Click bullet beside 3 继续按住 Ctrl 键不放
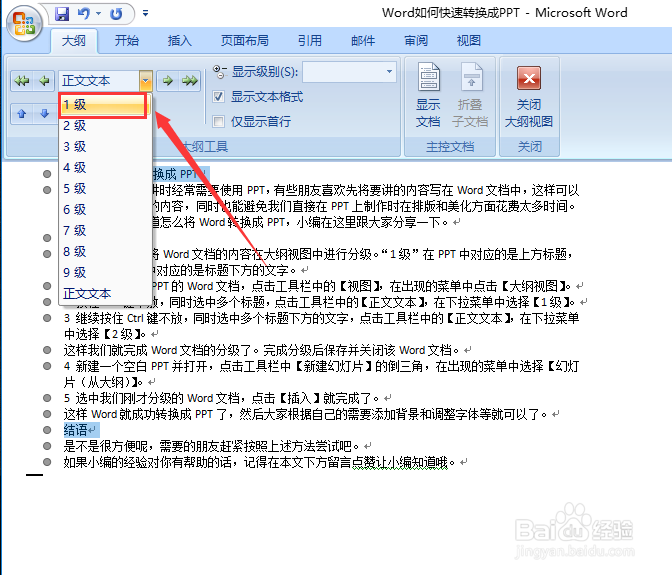 tap(47, 318)
